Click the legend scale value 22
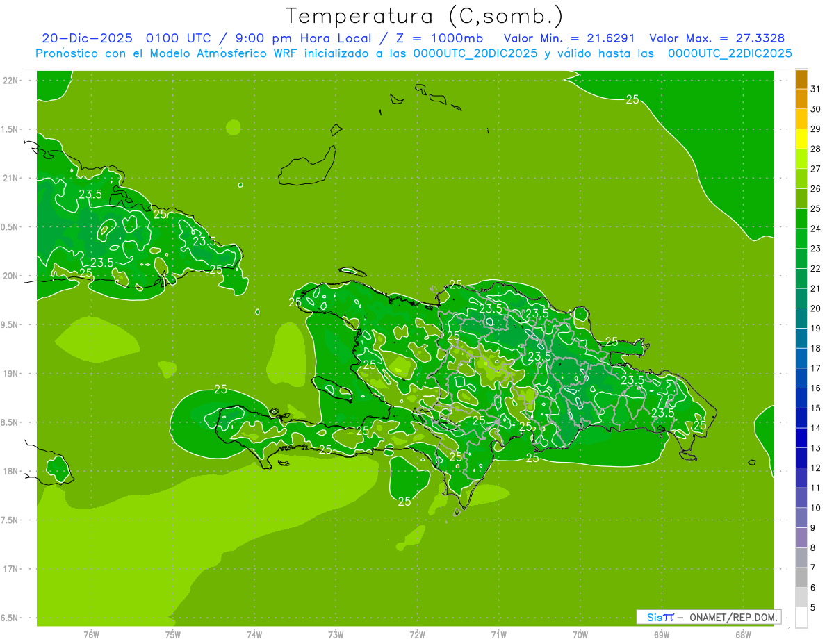Image resolution: width=834 pixels, height=644 pixels. (x=815, y=269)
